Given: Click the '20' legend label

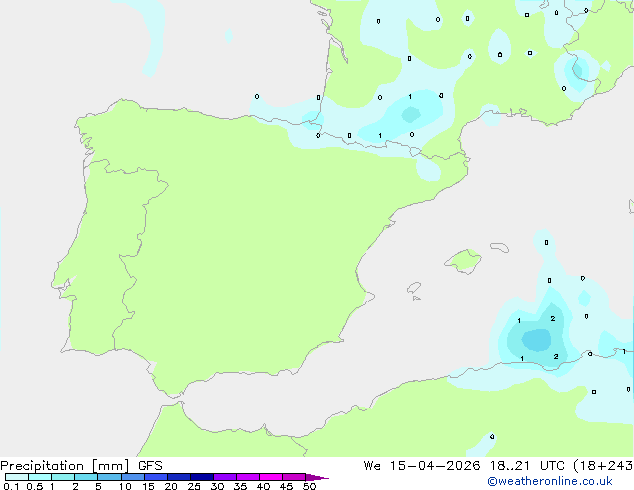Looking at the screenshot, I should tap(171, 486).
